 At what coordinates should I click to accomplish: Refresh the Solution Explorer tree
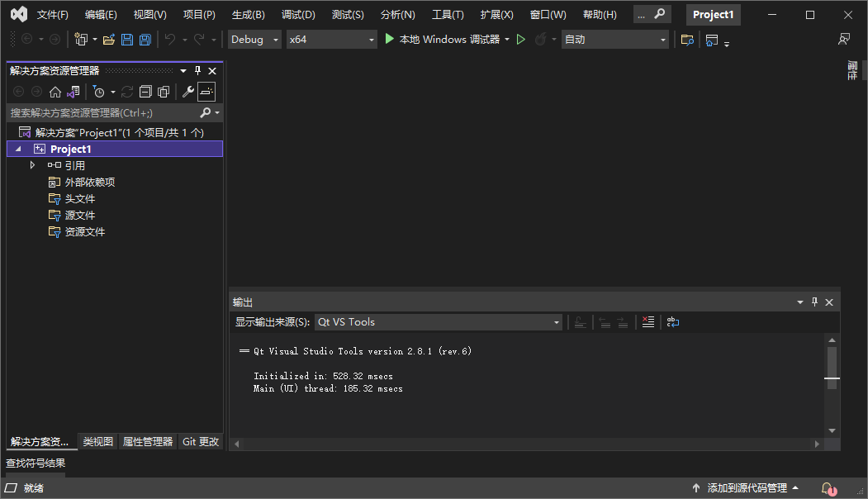126,91
